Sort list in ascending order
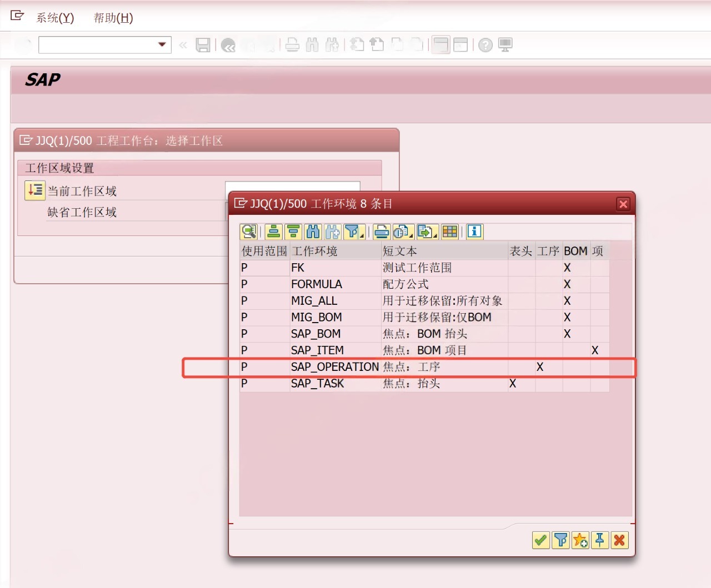The width and height of the screenshot is (711, 588). point(273,232)
